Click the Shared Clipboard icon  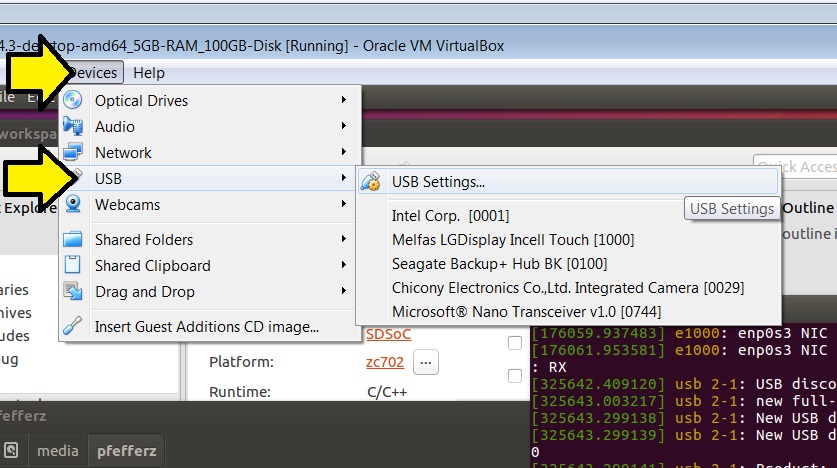pyautogui.click(x=73, y=265)
